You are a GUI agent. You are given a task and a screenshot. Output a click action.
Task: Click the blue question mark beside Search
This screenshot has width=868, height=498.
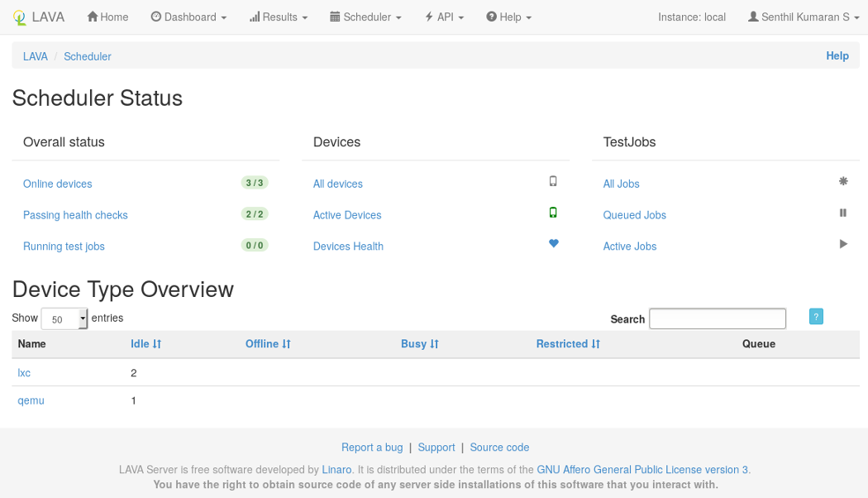pos(816,316)
